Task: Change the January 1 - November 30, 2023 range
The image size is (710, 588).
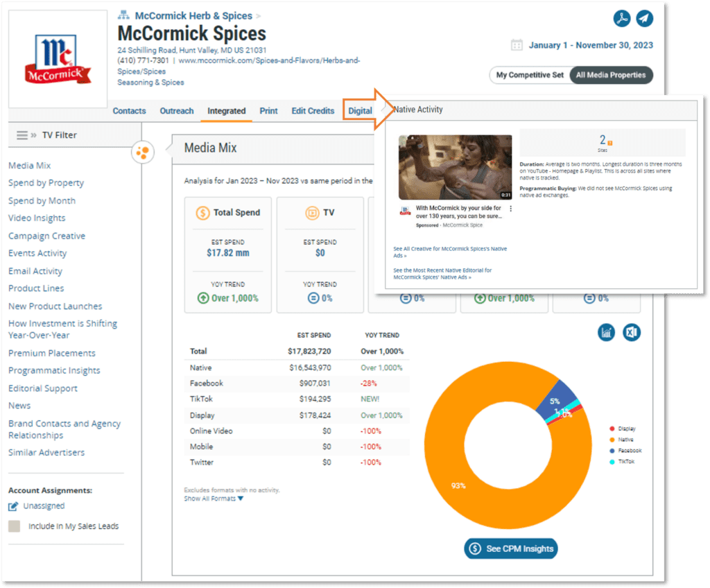Action: (591, 45)
